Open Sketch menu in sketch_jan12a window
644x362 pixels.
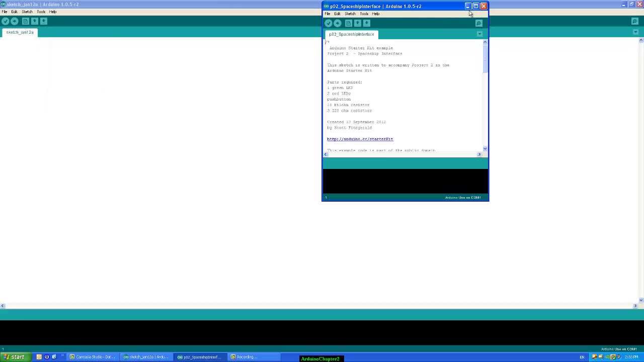click(27, 12)
